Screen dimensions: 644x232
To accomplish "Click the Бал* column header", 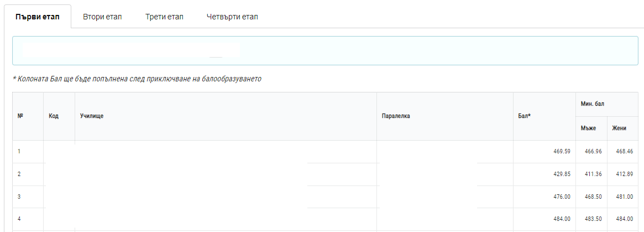I will pos(525,116).
